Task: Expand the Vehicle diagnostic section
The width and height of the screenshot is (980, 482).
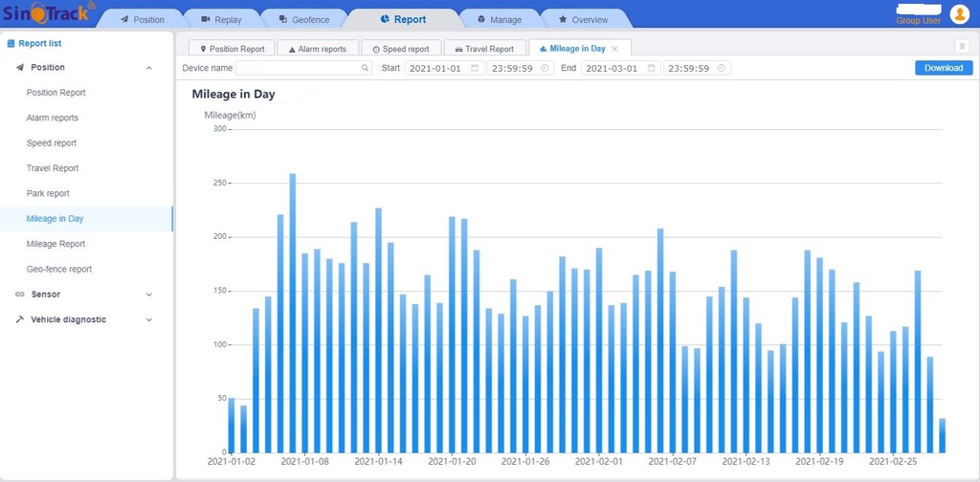Action: tap(148, 319)
